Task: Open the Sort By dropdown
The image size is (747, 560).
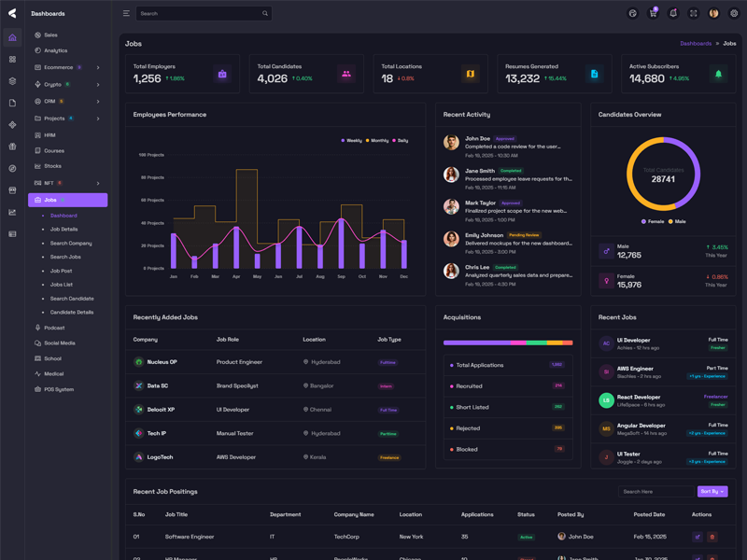Action: click(x=712, y=491)
